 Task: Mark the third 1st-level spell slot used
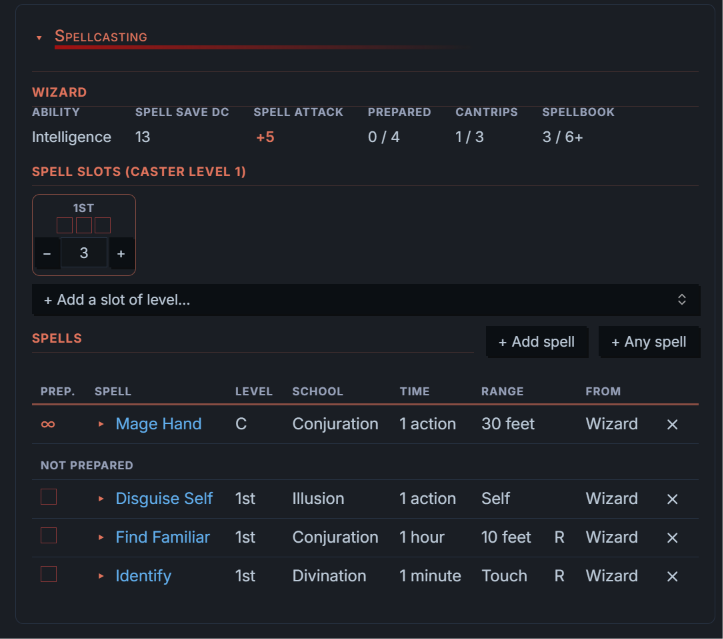click(x=103, y=225)
